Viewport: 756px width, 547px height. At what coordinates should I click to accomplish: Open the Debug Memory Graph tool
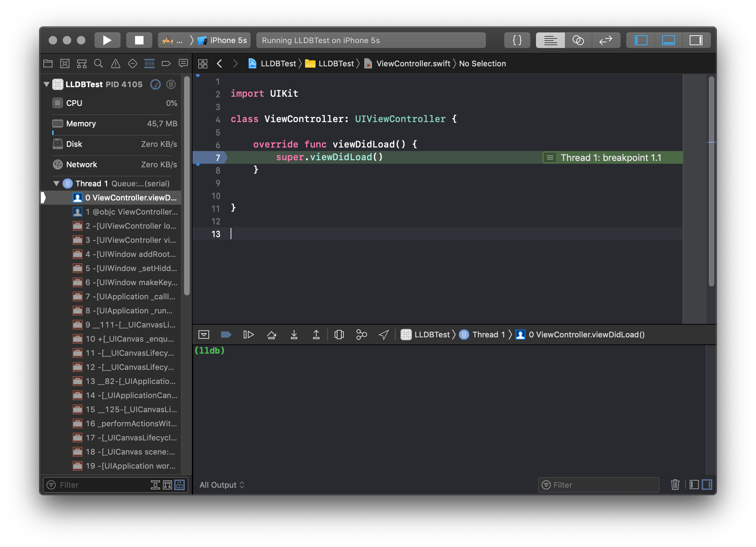(x=361, y=335)
